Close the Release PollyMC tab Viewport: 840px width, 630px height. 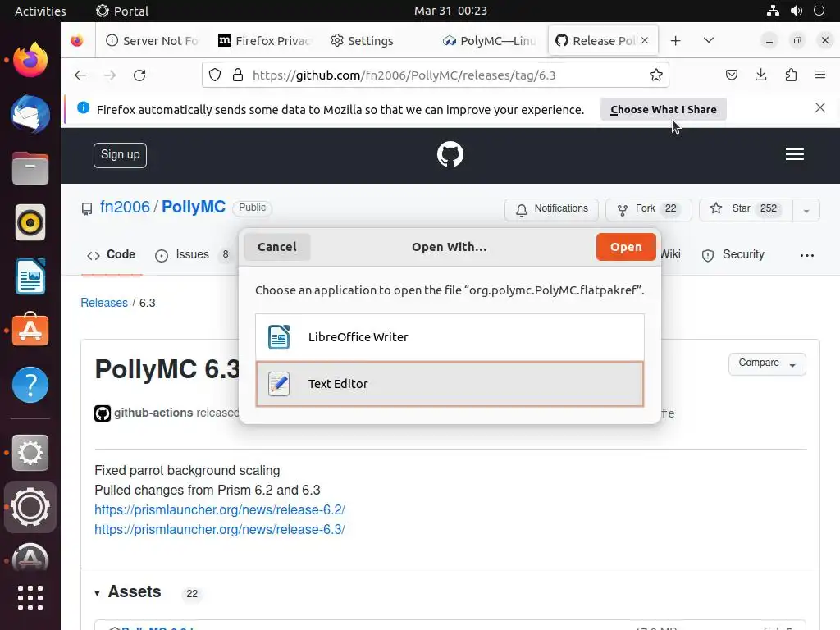coord(645,40)
